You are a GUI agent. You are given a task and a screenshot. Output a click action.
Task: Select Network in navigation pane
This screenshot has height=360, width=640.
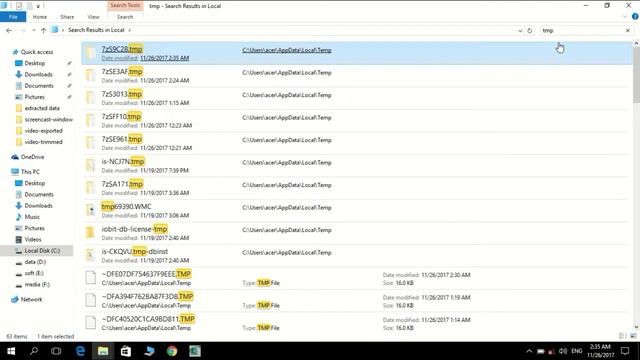tap(31, 299)
